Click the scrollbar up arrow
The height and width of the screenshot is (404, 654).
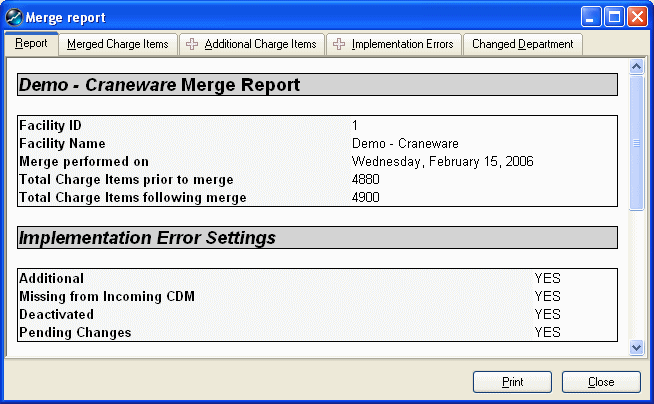[x=637, y=67]
